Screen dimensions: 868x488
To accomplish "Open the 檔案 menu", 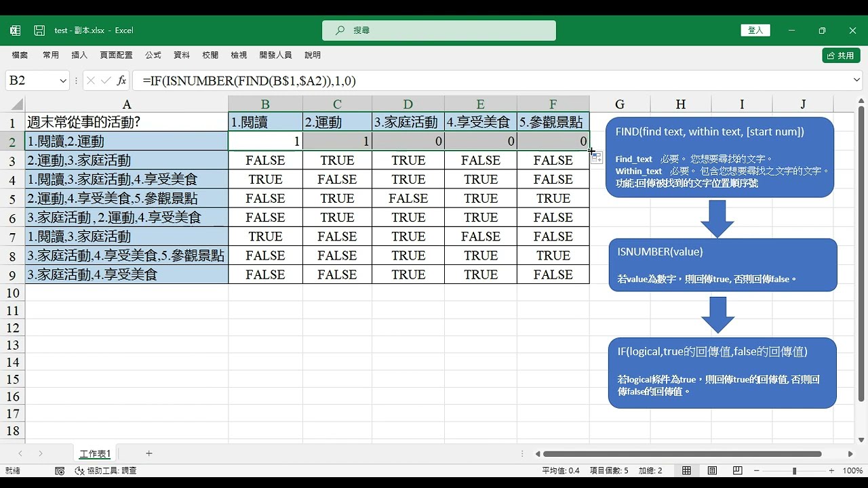I will click(x=20, y=55).
